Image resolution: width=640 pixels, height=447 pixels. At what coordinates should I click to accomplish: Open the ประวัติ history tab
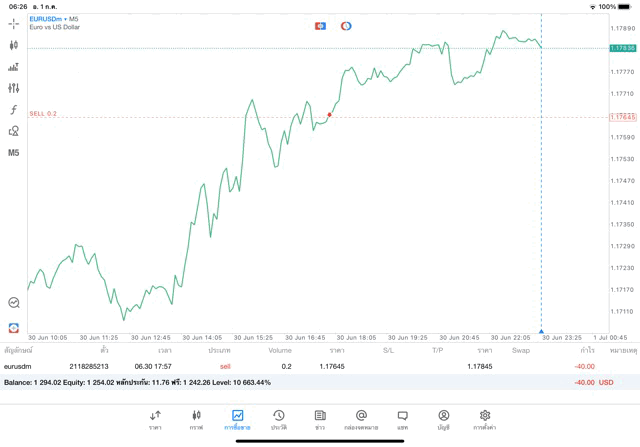tap(279, 420)
